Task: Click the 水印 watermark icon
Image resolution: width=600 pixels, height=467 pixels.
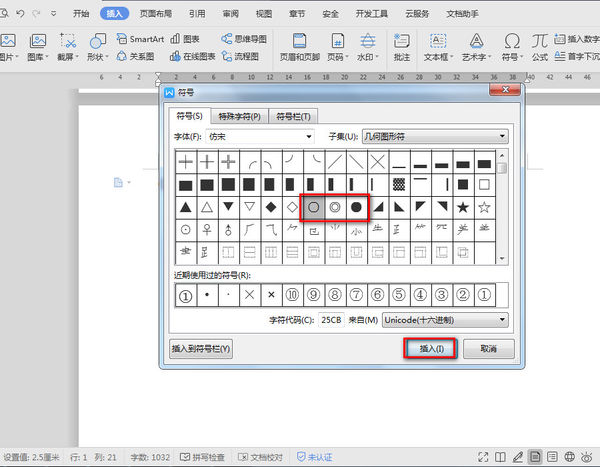Action: [x=368, y=47]
